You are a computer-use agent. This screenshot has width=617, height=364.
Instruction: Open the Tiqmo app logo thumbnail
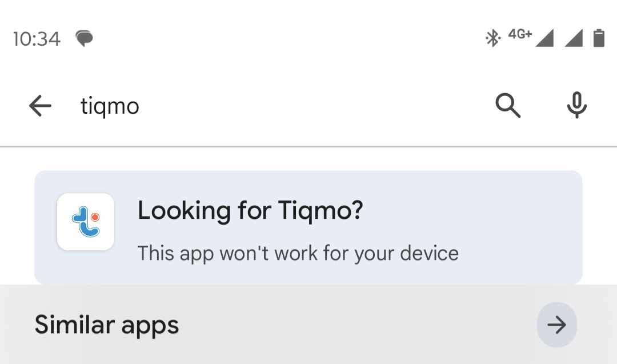[x=86, y=222]
